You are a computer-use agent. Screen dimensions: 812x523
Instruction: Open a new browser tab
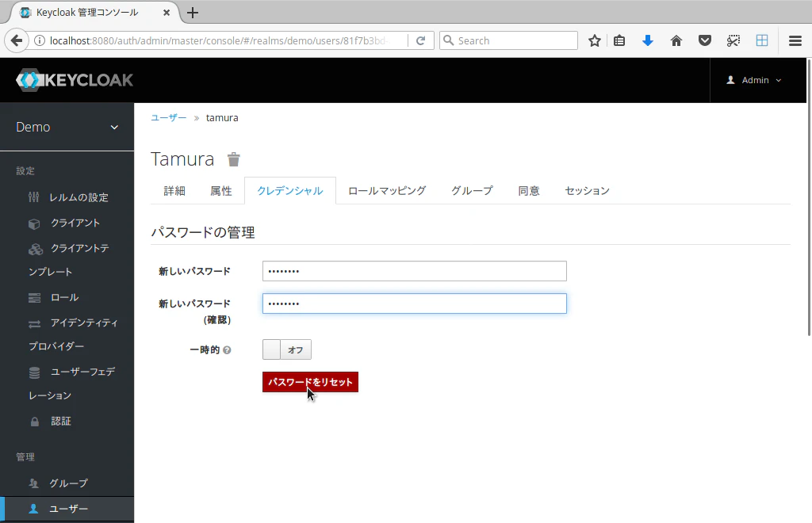pos(193,13)
